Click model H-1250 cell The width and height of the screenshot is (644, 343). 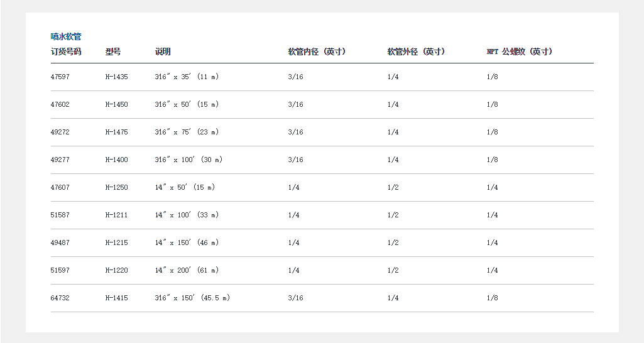click(116, 187)
